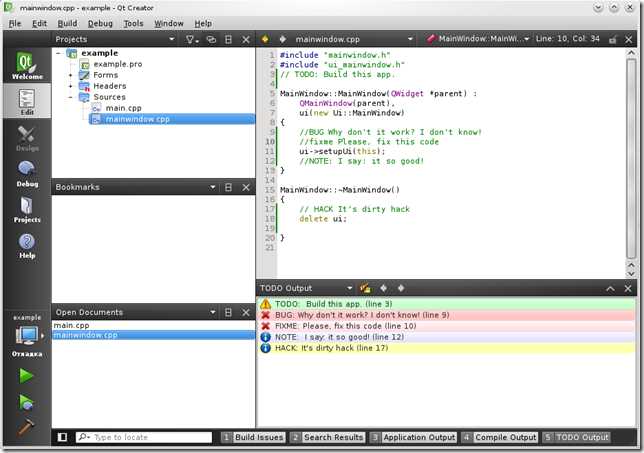Screen dimensions: 644x453
Task: Go to the next TODO item
Action: 401,288
